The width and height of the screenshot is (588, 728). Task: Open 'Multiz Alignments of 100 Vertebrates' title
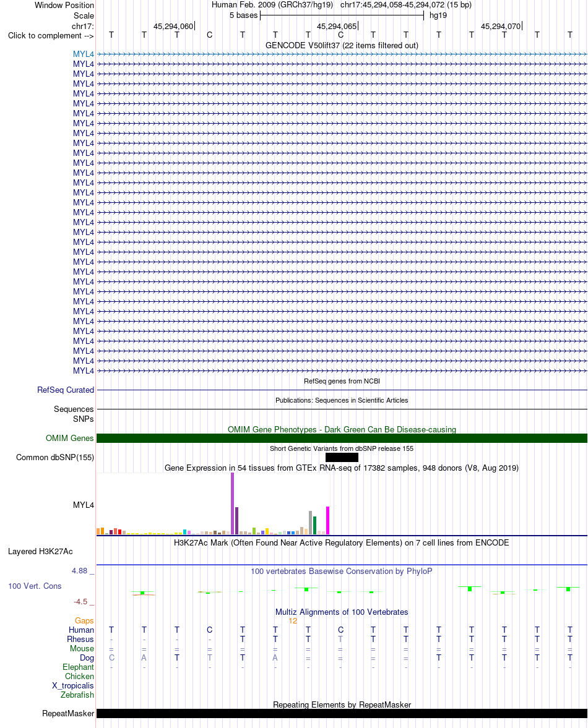click(342, 612)
